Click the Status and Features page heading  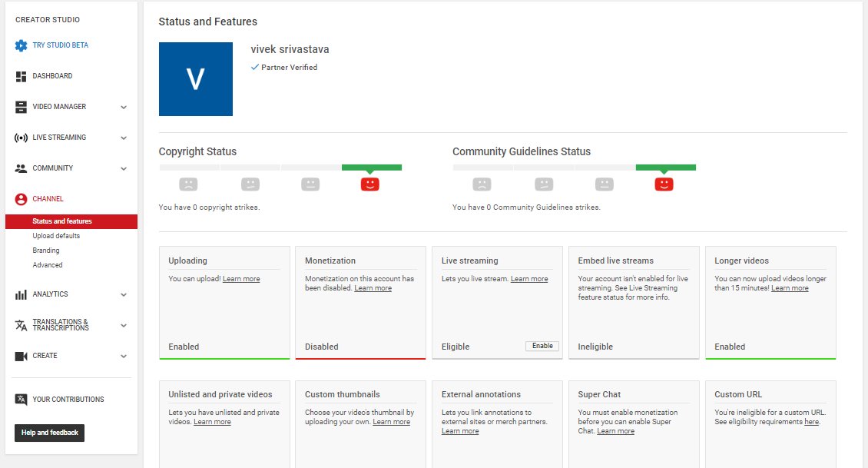(x=207, y=22)
